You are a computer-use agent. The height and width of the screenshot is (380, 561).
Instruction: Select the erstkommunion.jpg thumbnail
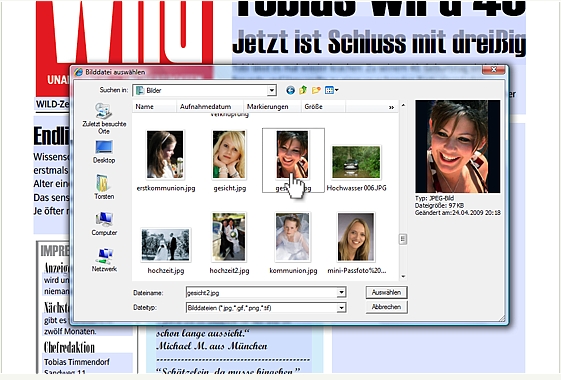pos(165,155)
